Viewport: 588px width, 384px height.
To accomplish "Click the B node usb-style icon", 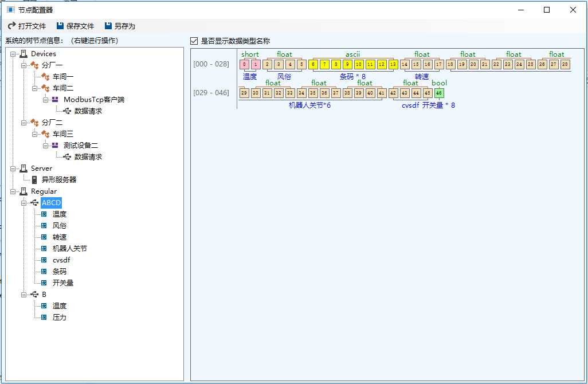I will 34,295.
